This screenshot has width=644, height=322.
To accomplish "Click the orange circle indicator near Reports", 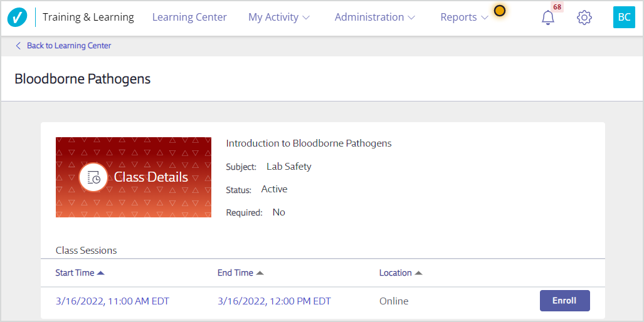I will point(499,11).
